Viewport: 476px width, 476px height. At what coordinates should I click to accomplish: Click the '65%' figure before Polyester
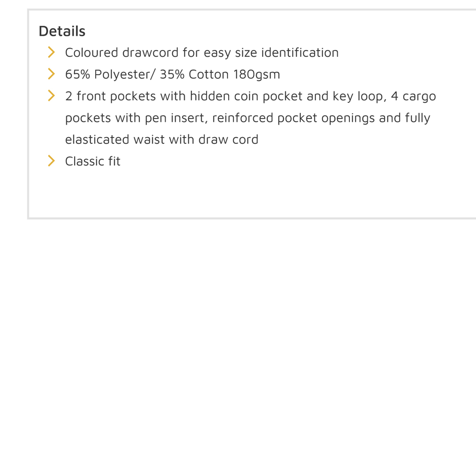click(78, 74)
